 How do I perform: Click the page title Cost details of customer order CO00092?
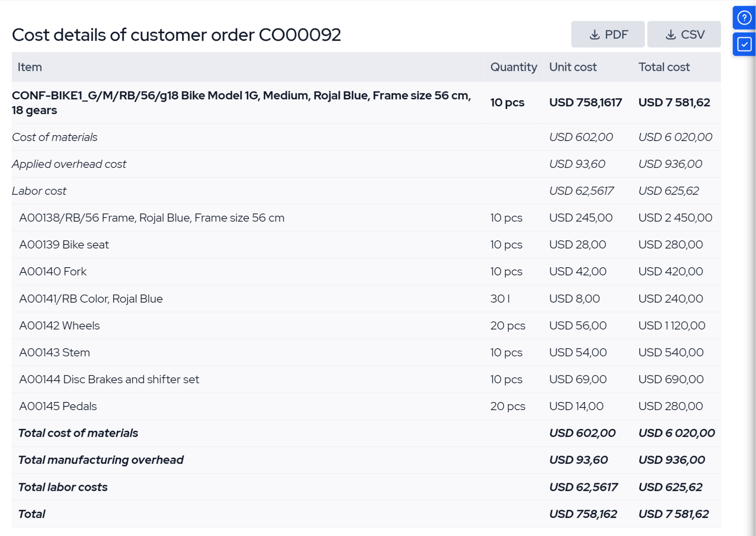176,34
